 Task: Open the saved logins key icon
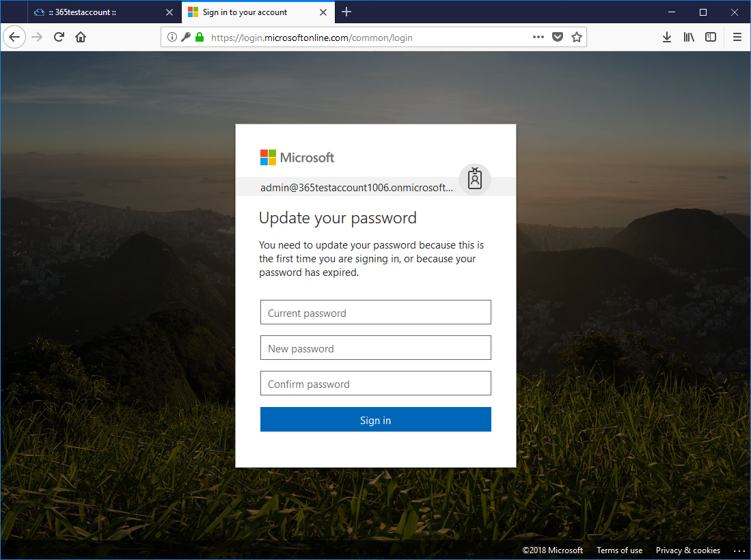coord(186,38)
